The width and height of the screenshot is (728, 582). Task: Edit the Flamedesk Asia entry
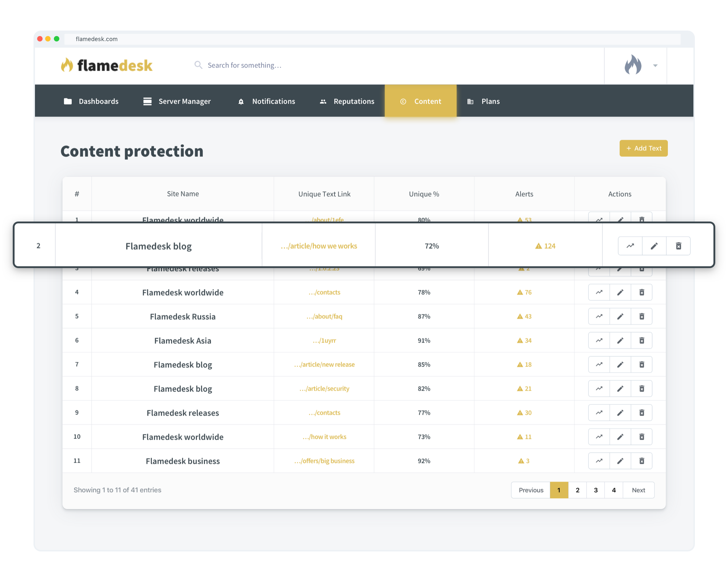tap(620, 340)
